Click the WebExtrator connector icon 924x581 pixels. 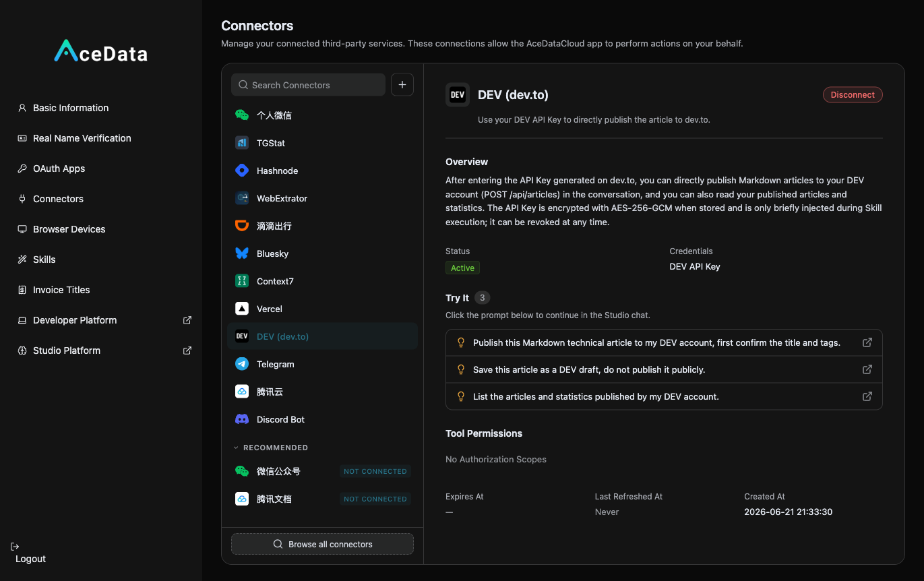tap(242, 198)
